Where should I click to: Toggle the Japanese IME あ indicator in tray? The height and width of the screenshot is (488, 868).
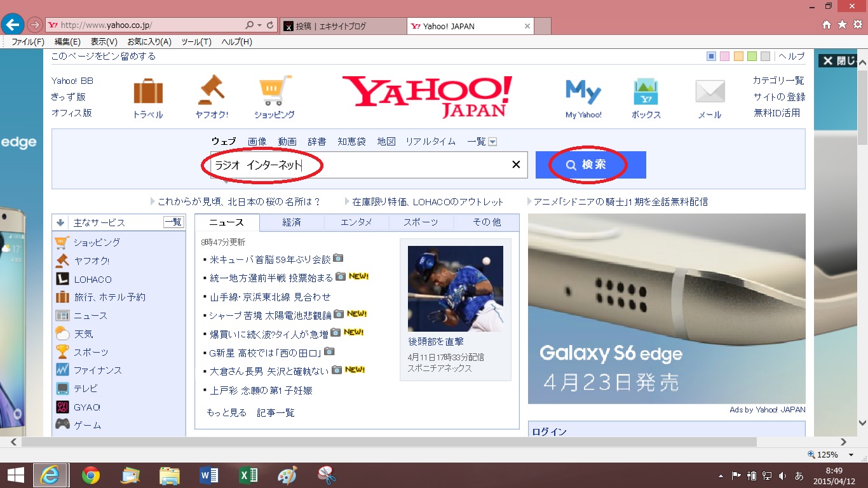[799, 475]
